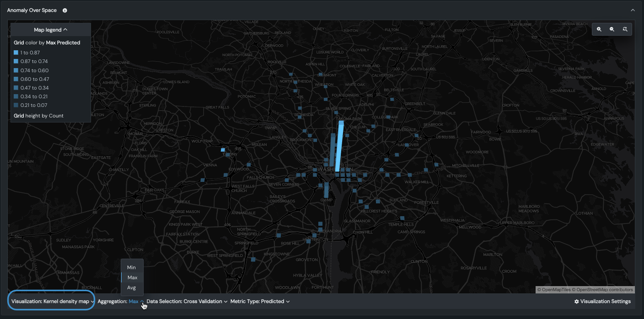The height and width of the screenshot is (319, 644).
Task: Click the info icon beside Anomaly Over Space
Action: click(65, 10)
